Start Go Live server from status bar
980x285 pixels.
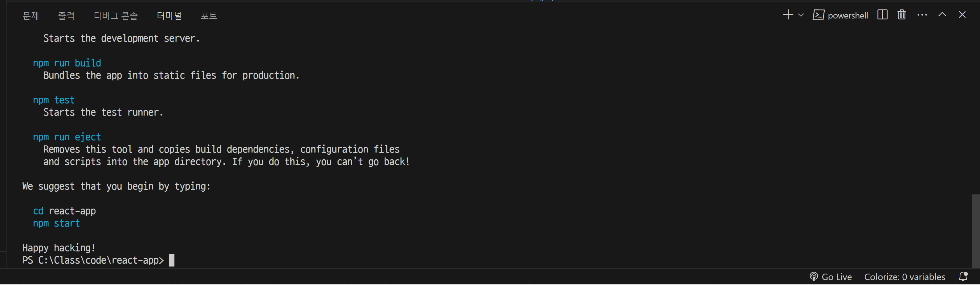pos(831,277)
